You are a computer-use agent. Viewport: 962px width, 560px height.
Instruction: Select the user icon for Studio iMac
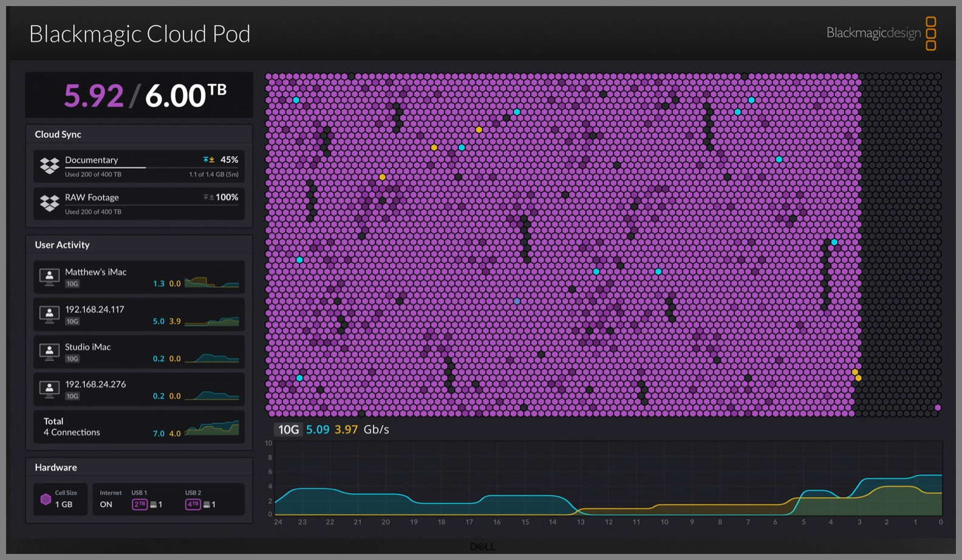tap(49, 352)
